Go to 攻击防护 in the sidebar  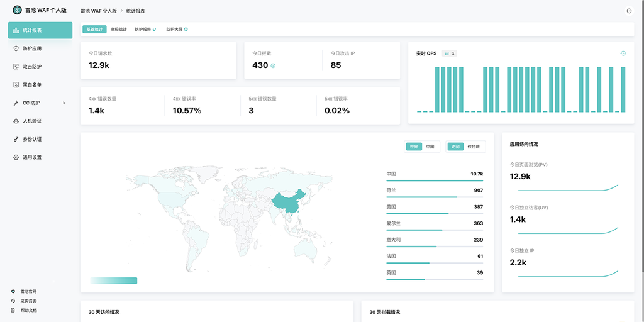click(x=31, y=67)
